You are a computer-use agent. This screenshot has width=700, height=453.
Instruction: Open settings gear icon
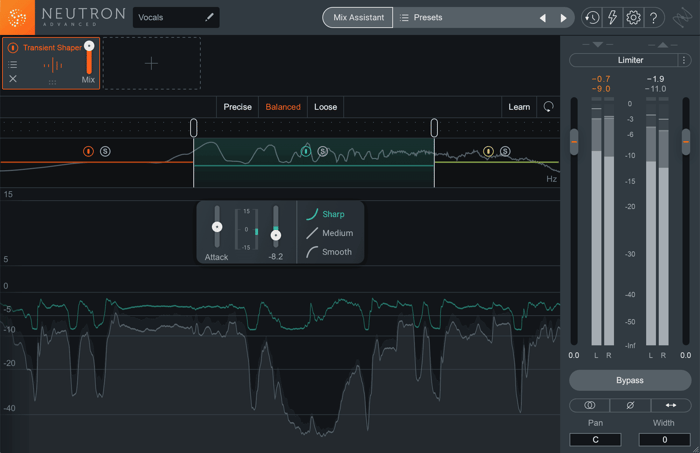click(x=633, y=18)
